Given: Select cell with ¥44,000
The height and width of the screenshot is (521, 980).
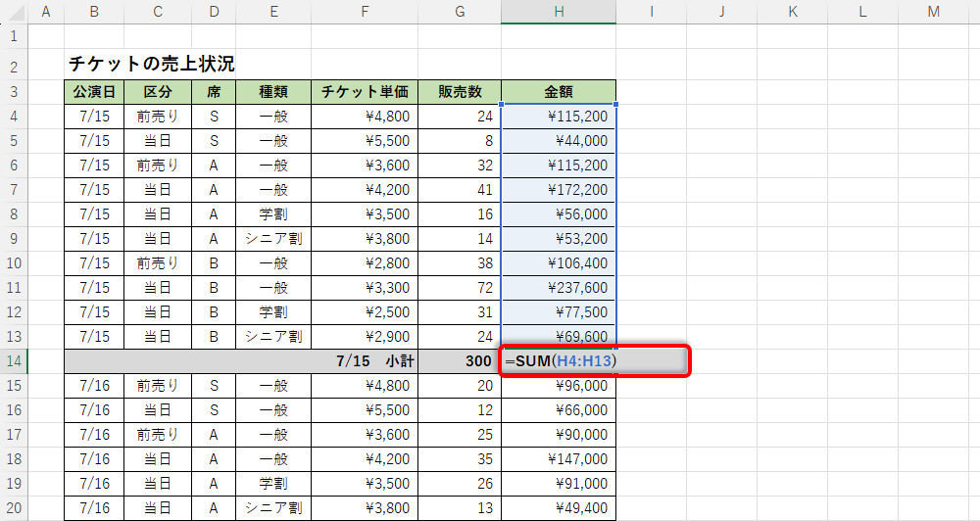Looking at the screenshot, I should [559, 141].
